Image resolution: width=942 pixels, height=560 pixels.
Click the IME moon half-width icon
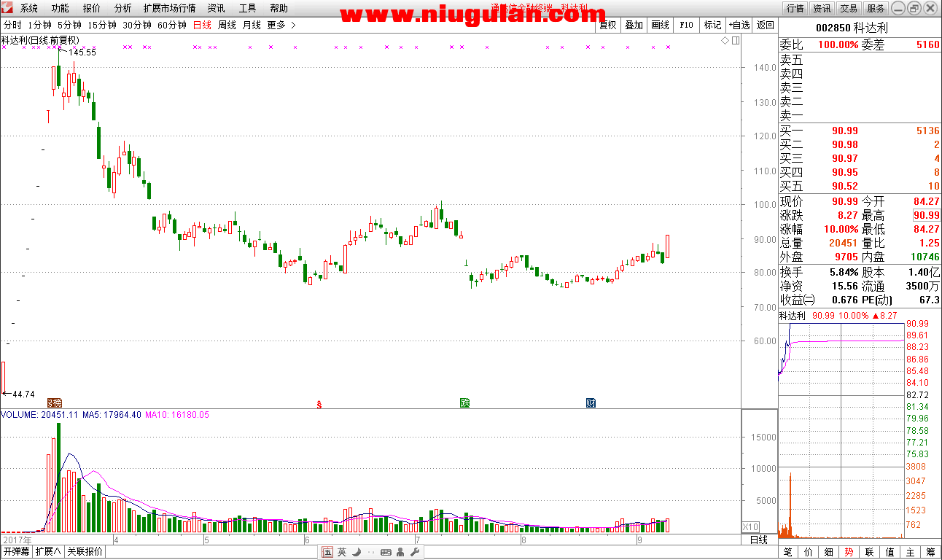tap(357, 552)
